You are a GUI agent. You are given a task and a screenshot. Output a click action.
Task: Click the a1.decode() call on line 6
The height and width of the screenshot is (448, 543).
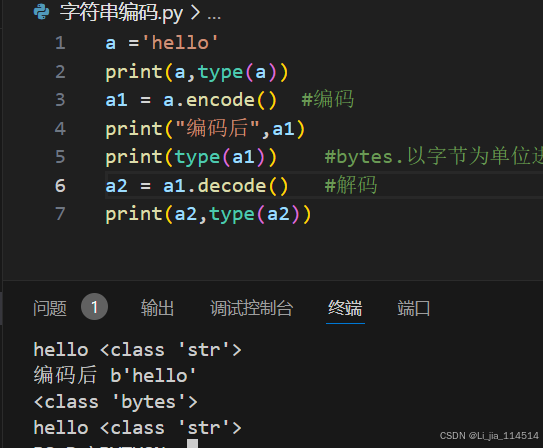pos(225,186)
